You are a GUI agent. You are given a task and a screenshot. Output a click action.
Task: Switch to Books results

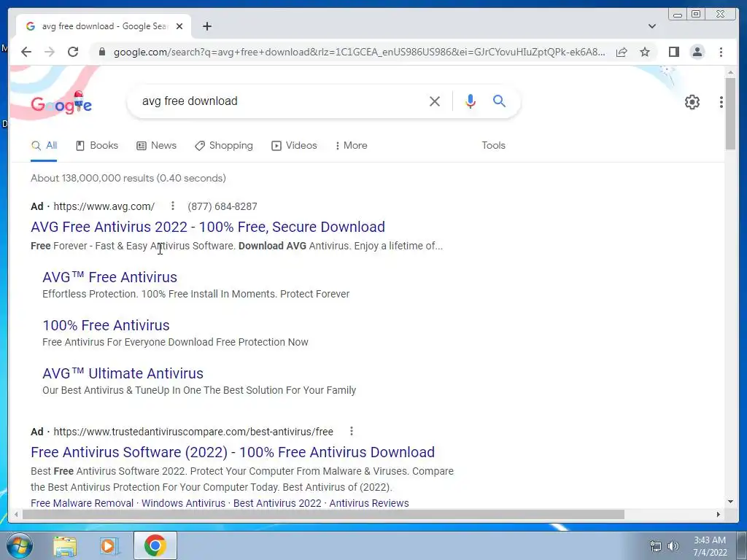point(97,146)
